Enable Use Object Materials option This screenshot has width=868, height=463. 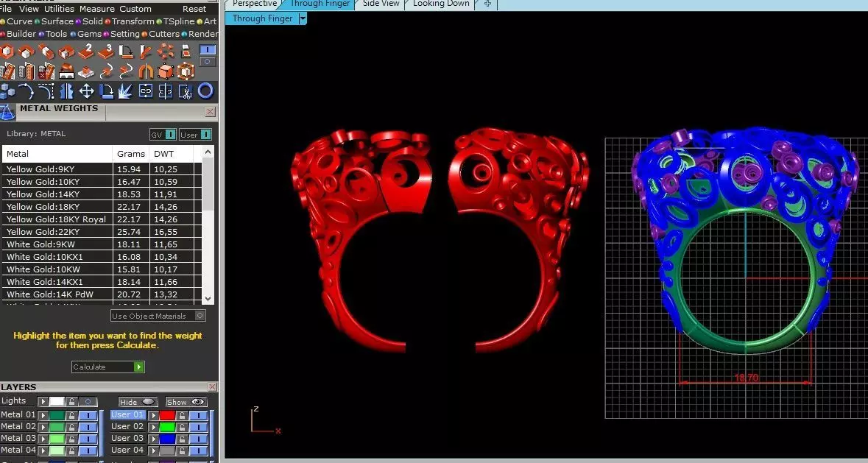coord(200,315)
